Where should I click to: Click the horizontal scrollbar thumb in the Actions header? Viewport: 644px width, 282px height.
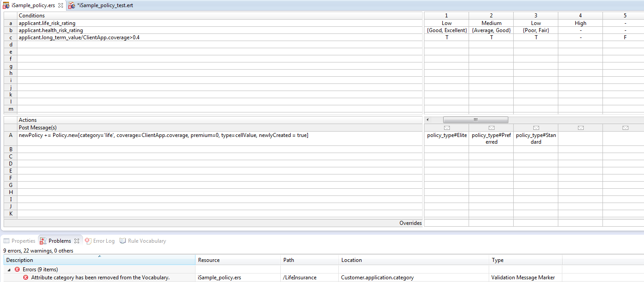point(475,120)
